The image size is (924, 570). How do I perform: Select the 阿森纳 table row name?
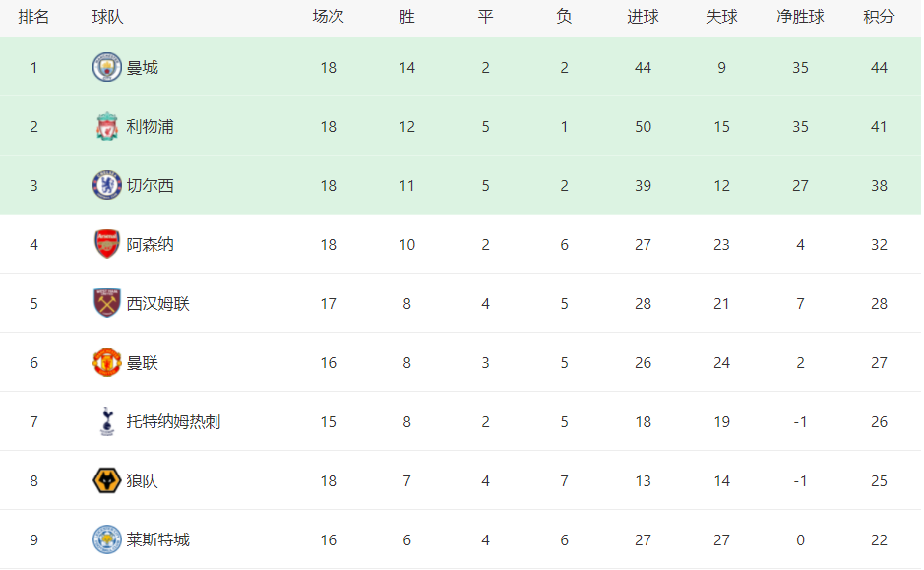pyautogui.click(x=150, y=244)
